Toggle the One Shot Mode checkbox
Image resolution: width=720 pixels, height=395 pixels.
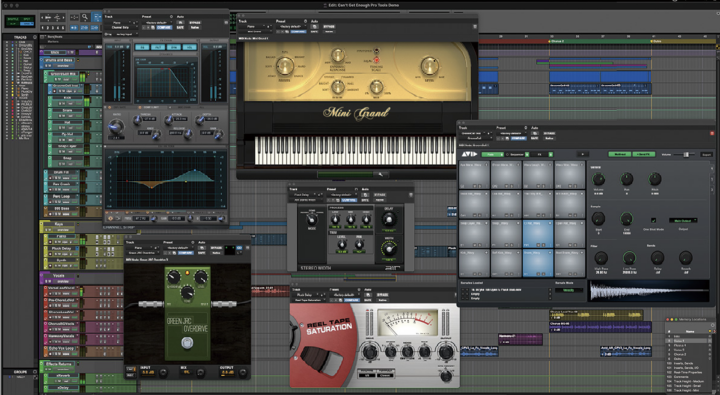tap(653, 220)
